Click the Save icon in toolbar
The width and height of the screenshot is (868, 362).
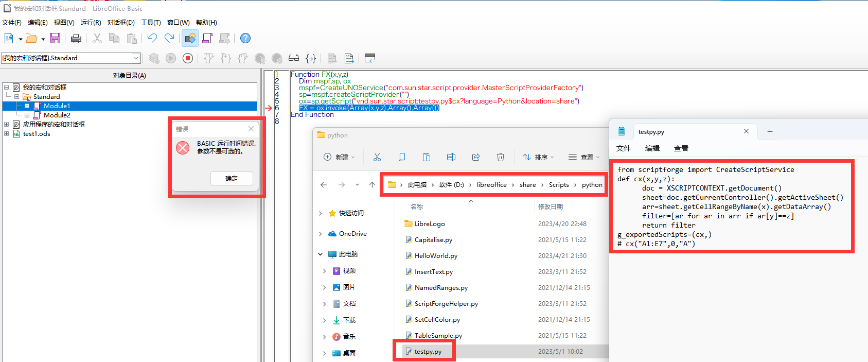click(55, 38)
